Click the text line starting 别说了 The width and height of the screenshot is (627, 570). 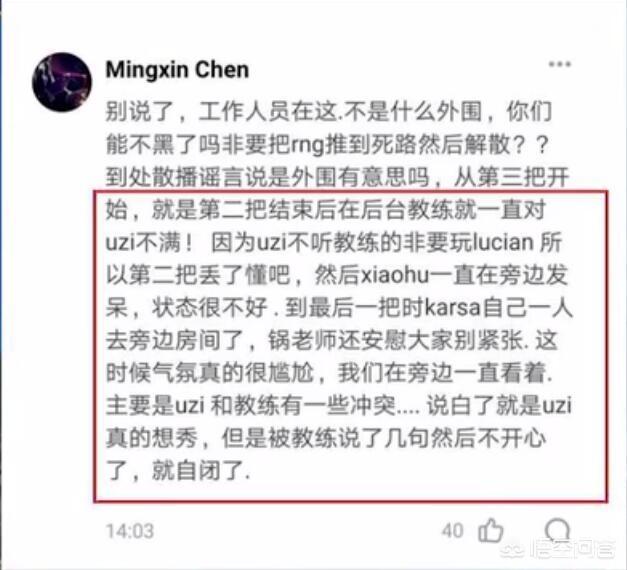(329, 112)
